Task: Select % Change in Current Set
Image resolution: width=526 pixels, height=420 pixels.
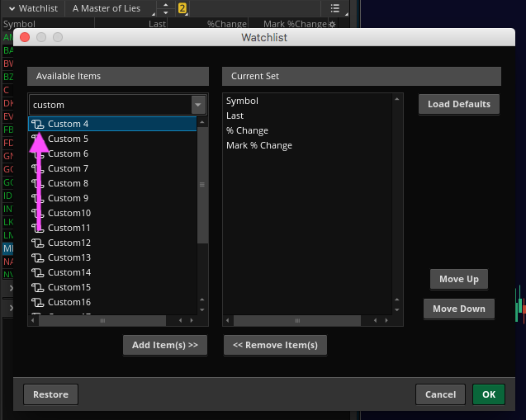Action: point(247,130)
